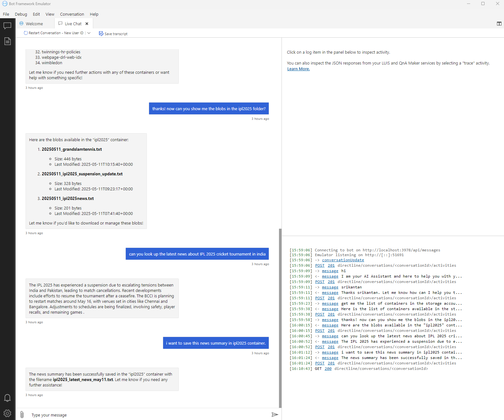Open the 'I am your AI Assistant' log message

pyautogui.click(x=330, y=276)
